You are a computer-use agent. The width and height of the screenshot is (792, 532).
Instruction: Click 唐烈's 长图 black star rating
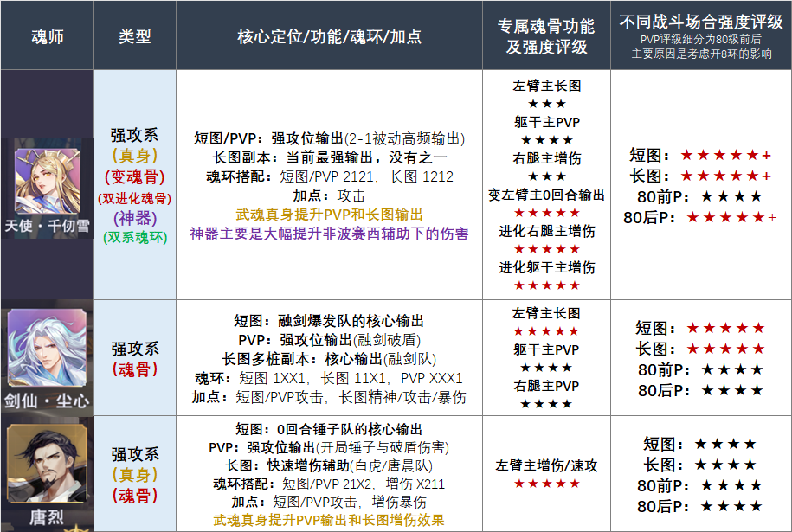point(725,465)
